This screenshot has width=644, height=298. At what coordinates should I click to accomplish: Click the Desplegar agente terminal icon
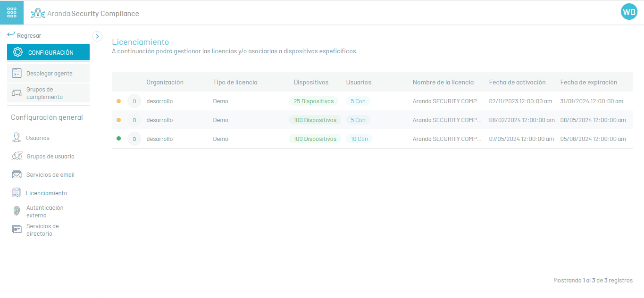pos(17,73)
